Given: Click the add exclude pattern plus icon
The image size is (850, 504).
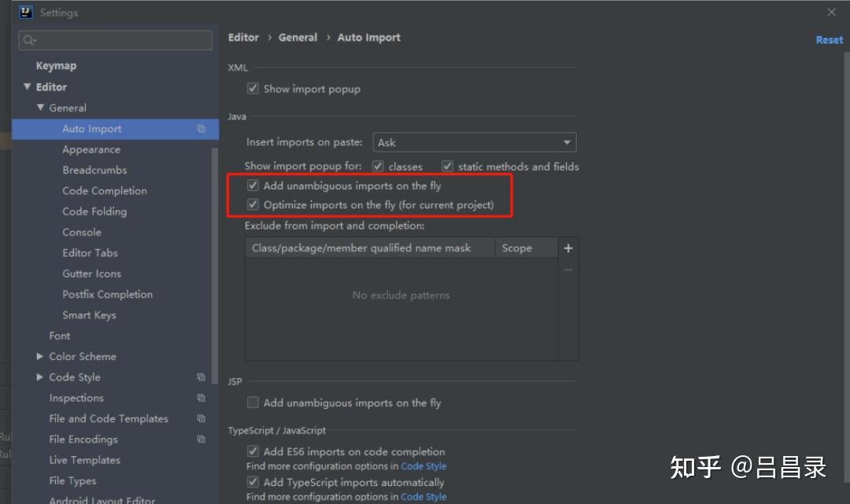Looking at the screenshot, I should pyautogui.click(x=568, y=248).
